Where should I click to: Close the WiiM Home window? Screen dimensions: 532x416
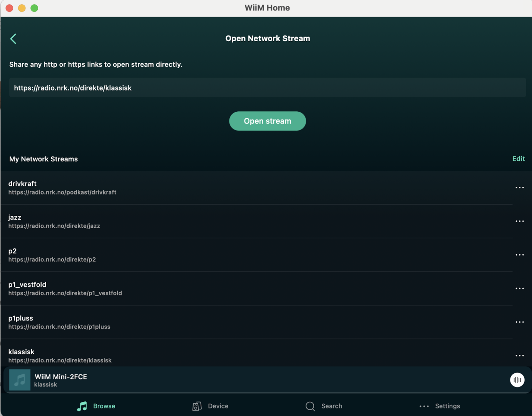10,8
